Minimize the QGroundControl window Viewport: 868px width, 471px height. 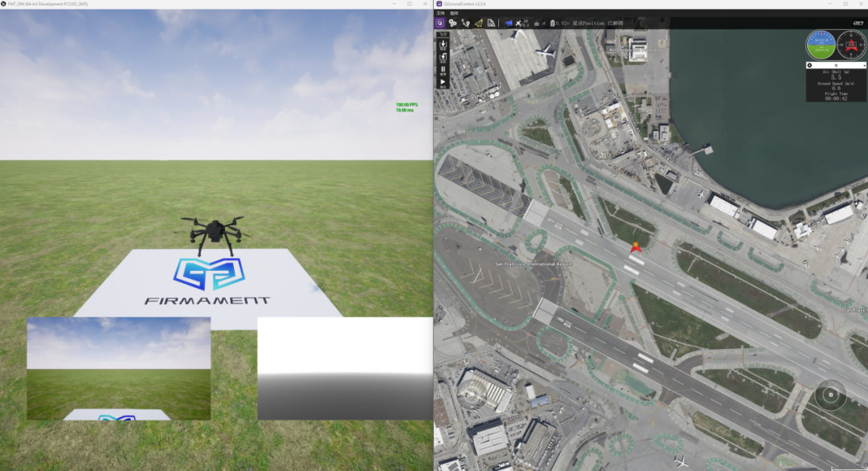tap(829, 4)
